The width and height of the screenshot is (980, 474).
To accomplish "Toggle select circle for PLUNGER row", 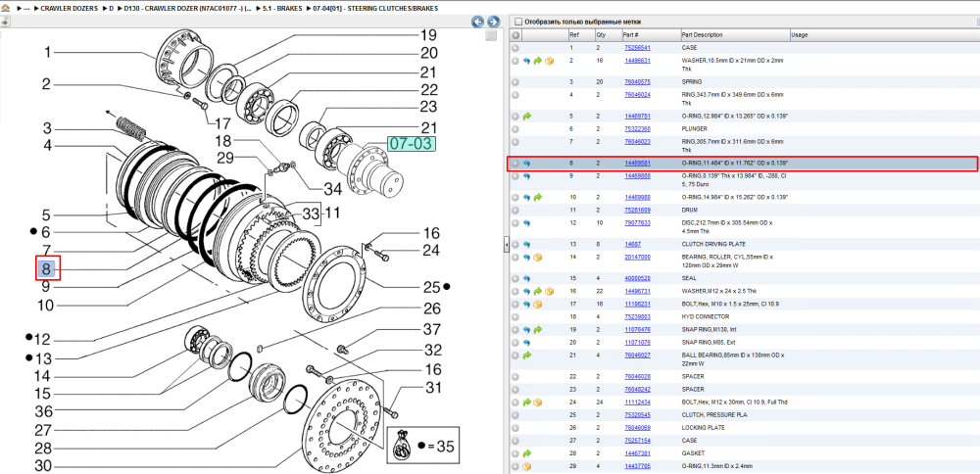I will tap(515, 129).
